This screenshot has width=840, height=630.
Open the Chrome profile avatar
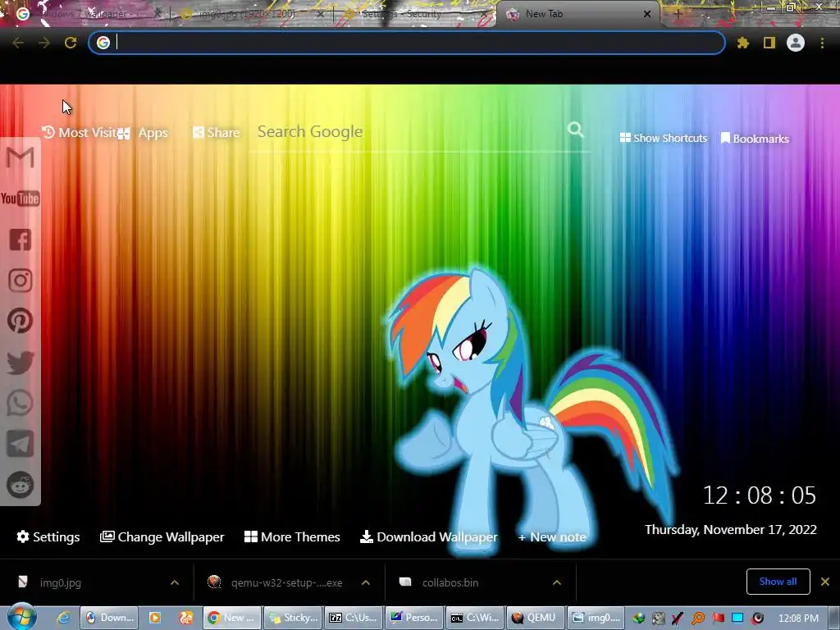click(796, 43)
